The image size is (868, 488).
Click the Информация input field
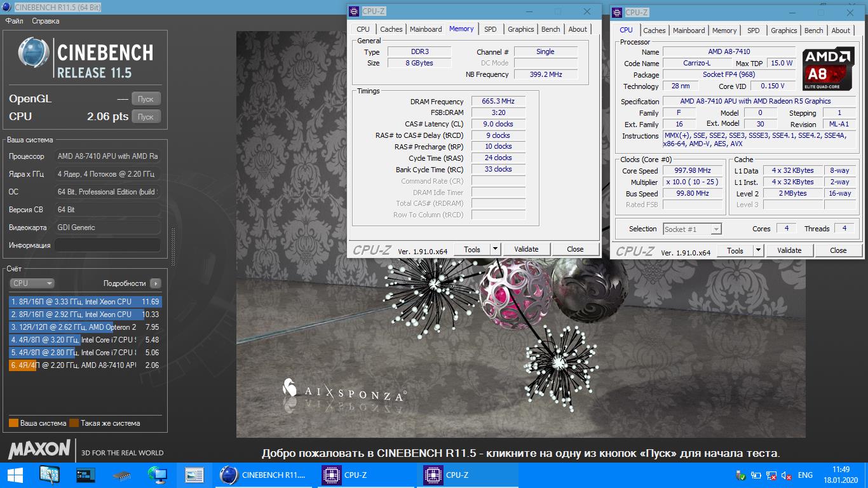[107, 245]
